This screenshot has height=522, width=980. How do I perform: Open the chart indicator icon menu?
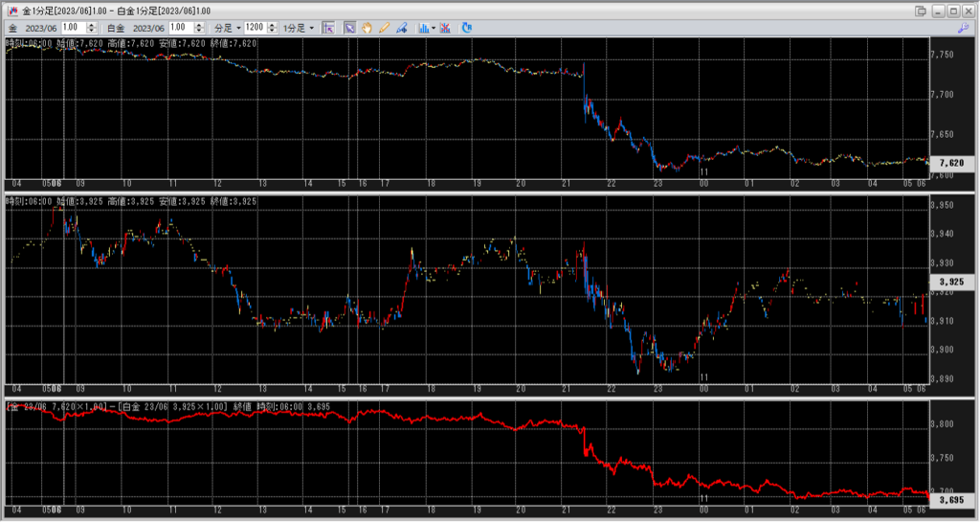(x=422, y=28)
